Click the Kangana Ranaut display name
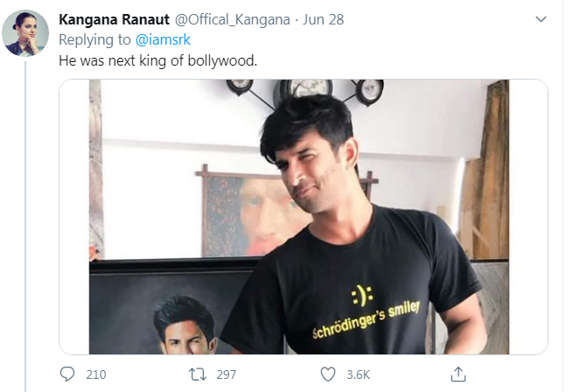Screen dimensions: 587x392 click(114, 20)
